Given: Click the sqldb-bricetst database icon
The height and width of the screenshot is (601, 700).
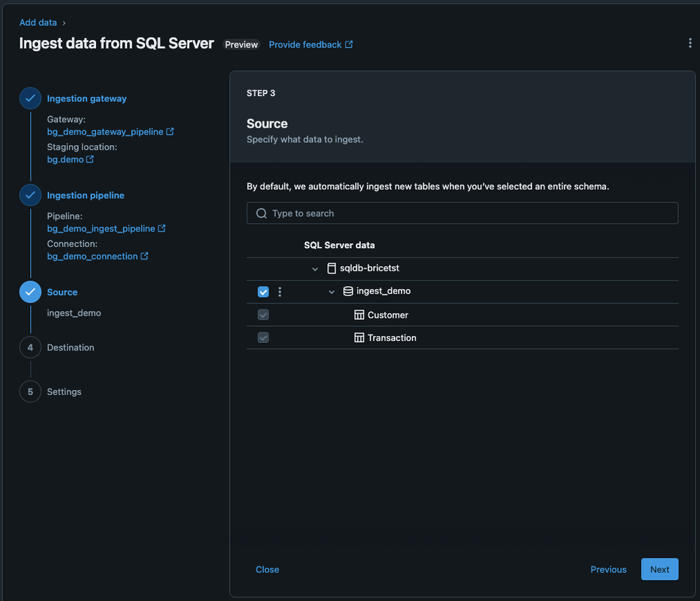Looking at the screenshot, I should [331, 268].
